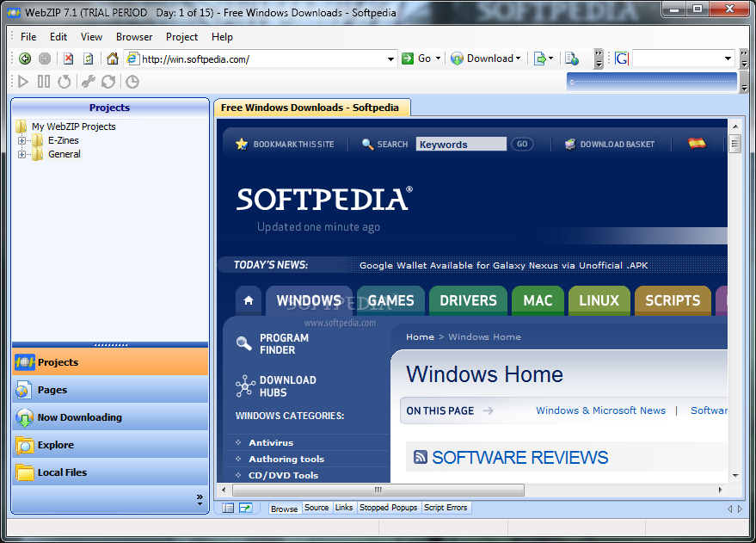Click the Program Finder magnifier icon
Screen dimensions: 756x543
point(244,343)
